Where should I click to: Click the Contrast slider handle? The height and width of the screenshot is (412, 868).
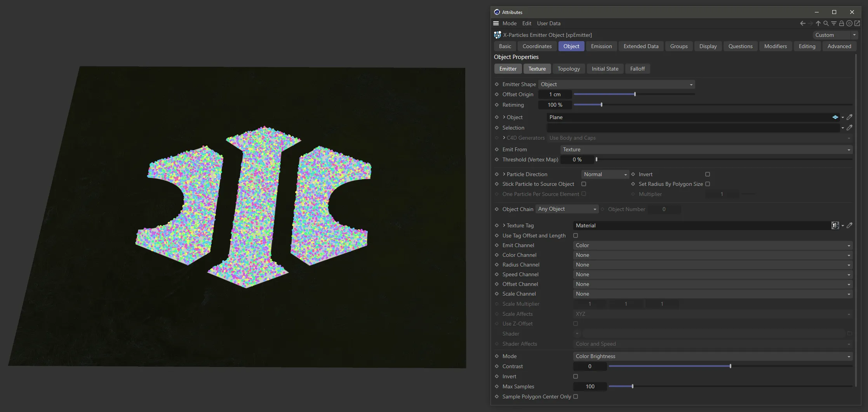click(x=731, y=366)
